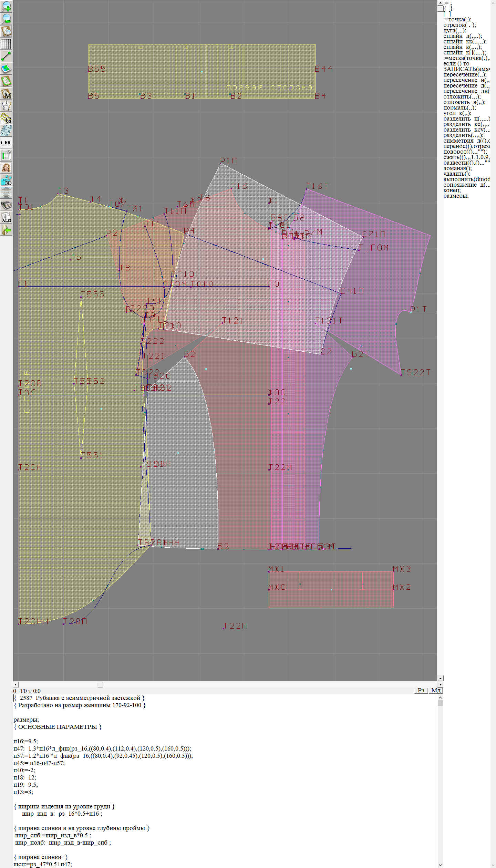Open the compass drawing tool icon
Viewport: 496px width, 868px height.
point(6,106)
